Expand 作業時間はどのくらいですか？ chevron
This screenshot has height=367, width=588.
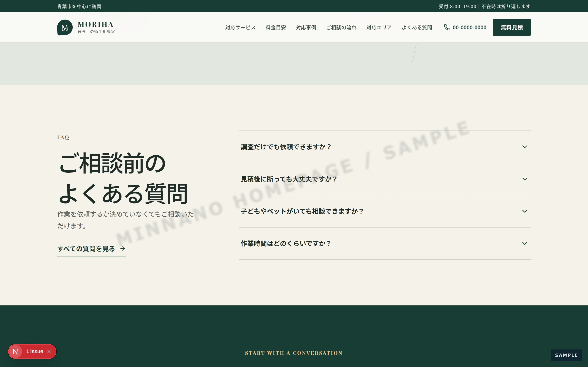(525, 243)
